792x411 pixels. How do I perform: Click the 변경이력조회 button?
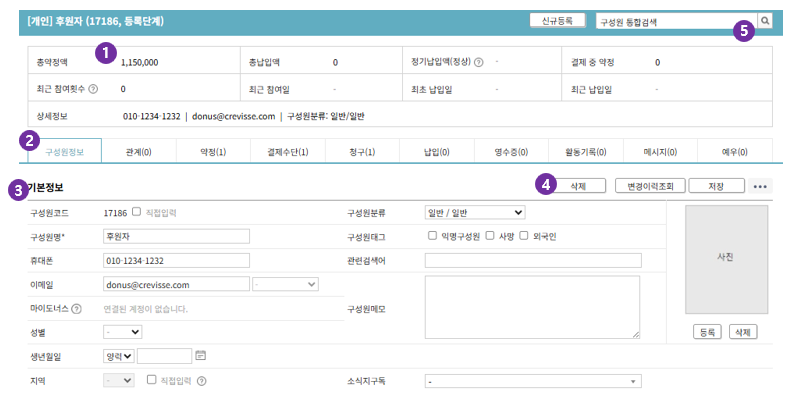point(650,186)
